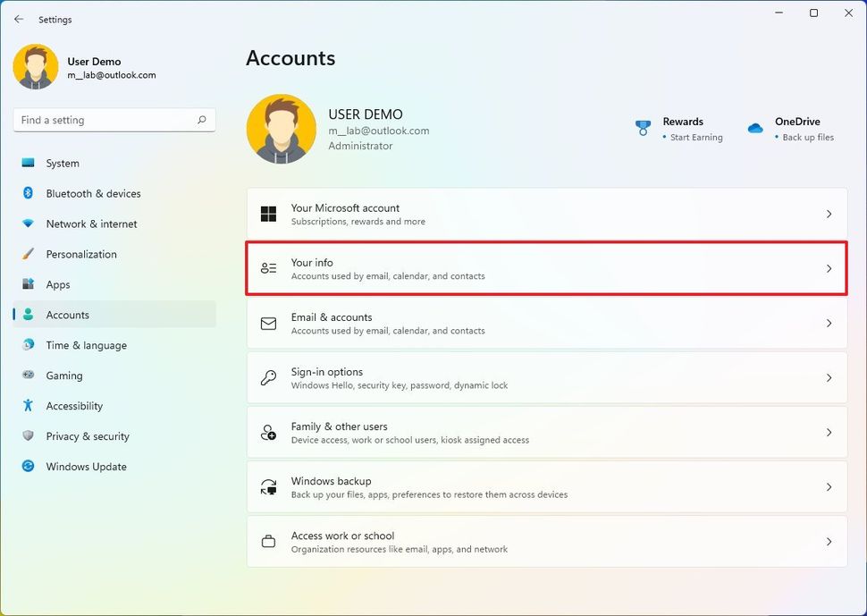Expand the Sign-in options chevron

829,378
